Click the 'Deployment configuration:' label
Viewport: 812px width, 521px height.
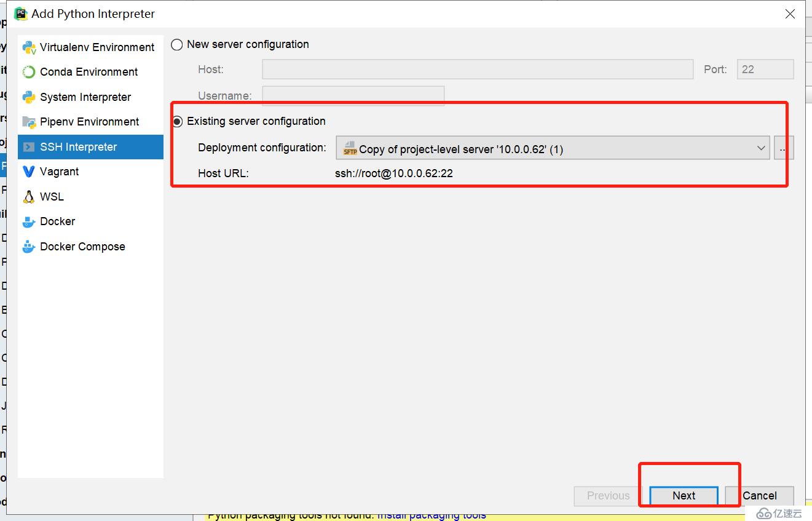(262, 148)
